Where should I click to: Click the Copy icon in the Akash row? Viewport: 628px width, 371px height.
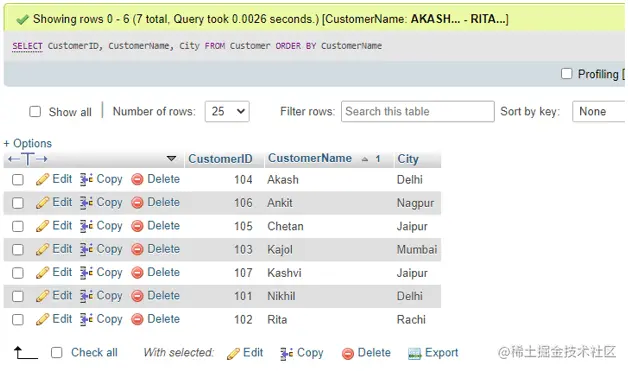(x=86, y=179)
